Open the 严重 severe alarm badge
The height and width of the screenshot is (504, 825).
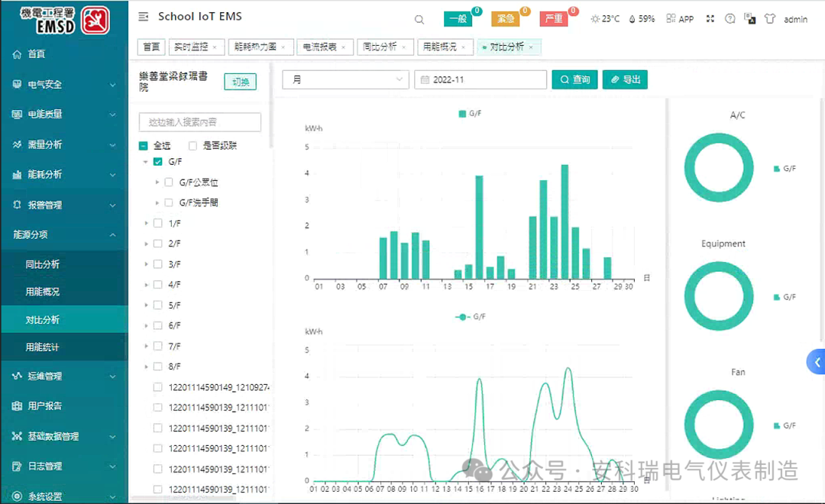pos(554,19)
